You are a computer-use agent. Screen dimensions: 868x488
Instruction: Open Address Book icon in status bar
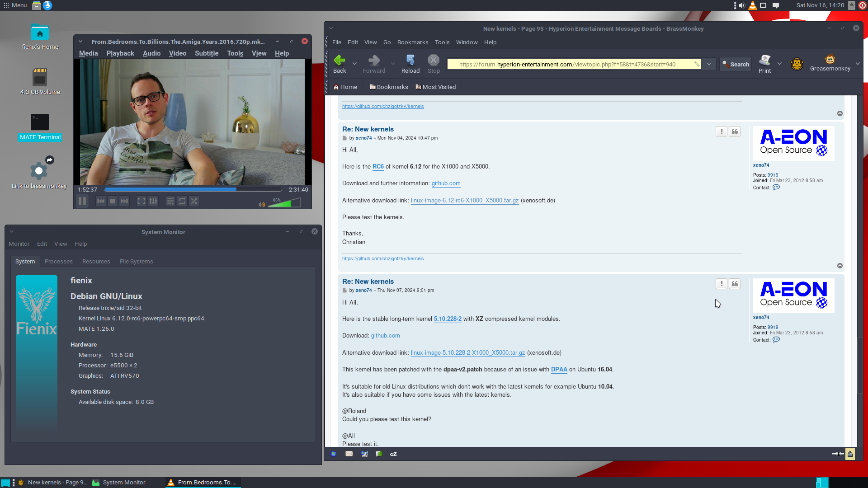pyautogui.click(x=379, y=454)
